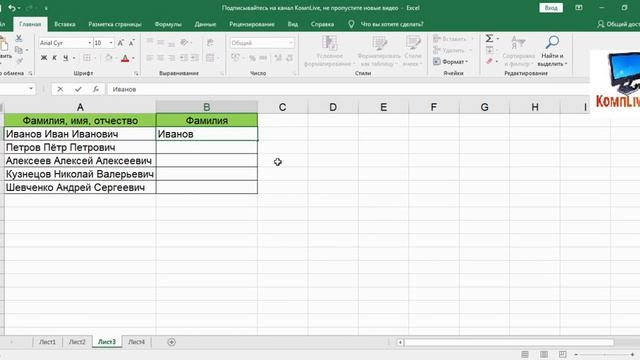Switch to sheet Лист2

coord(77,342)
